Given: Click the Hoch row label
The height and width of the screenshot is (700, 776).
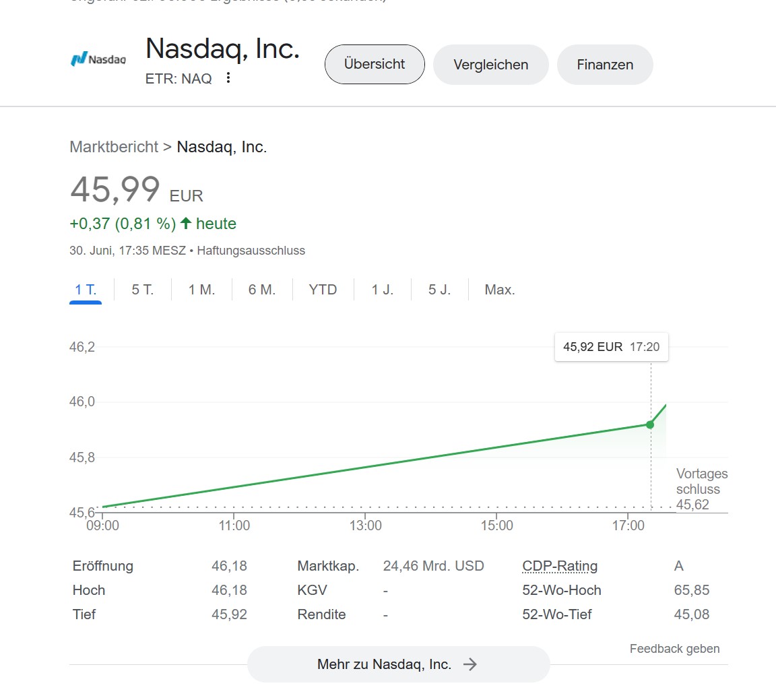Looking at the screenshot, I should click(89, 590).
